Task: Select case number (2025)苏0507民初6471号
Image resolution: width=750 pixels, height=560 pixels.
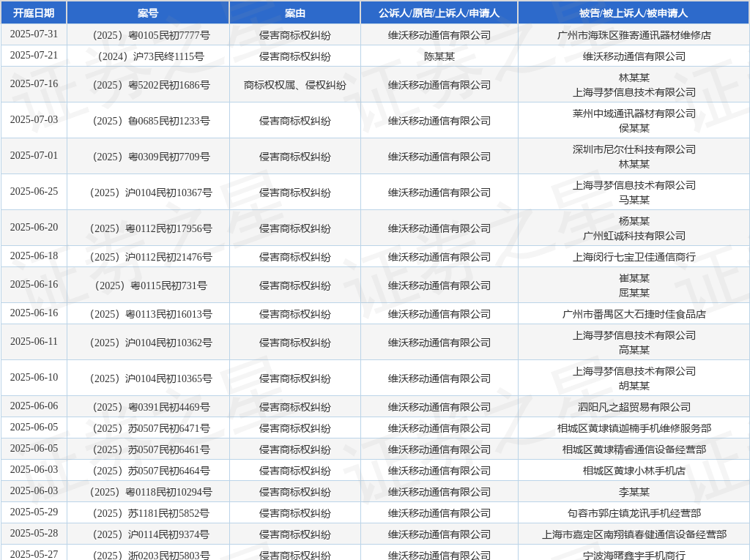Action: [151, 428]
